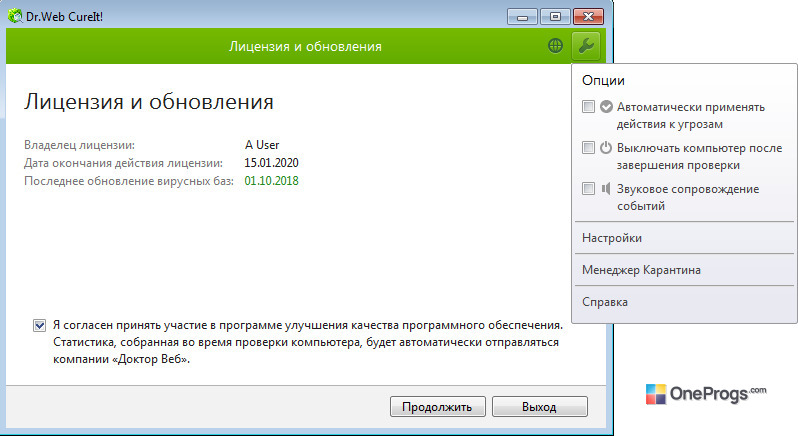Minimize the Dr.Web CureIt! window

[522, 17]
